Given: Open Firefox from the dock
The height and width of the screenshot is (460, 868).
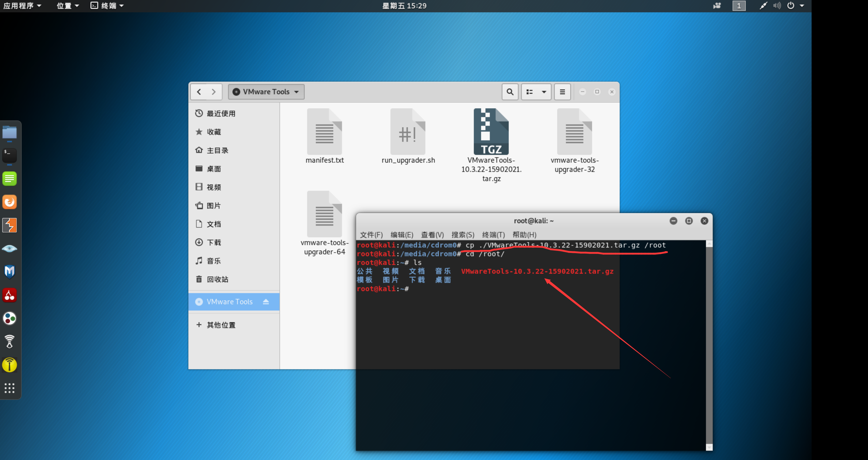Looking at the screenshot, I should [9, 202].
